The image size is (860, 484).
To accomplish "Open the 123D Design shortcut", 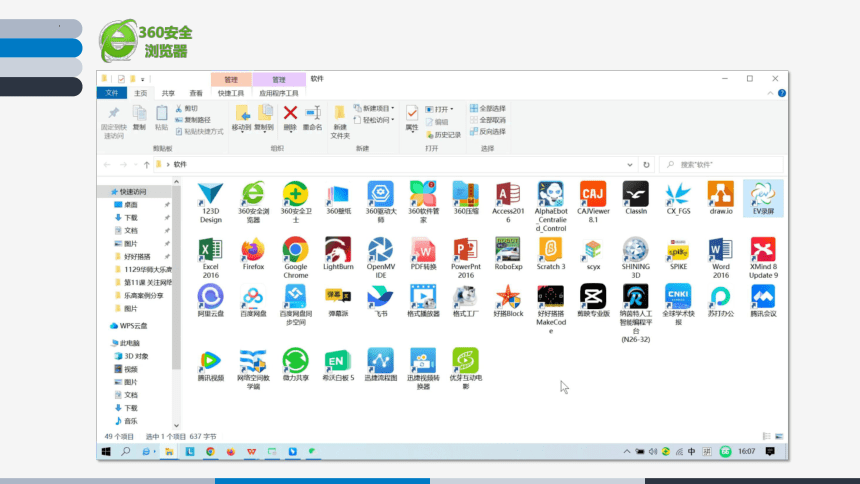I will coord(211,202).
